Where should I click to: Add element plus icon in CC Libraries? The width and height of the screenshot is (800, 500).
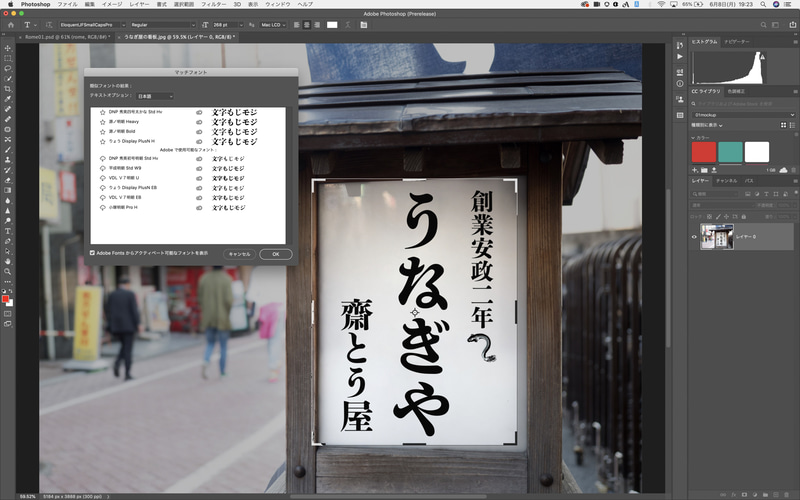click(x=694, y=170)
